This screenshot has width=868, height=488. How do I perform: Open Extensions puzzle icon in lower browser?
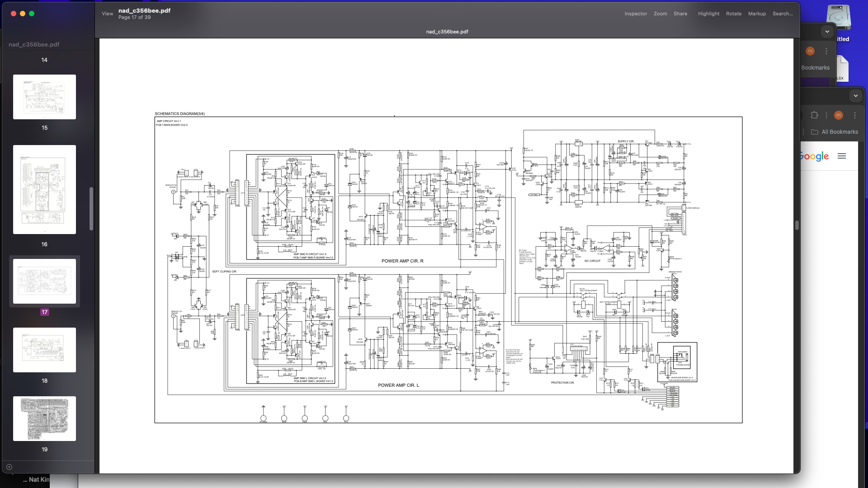tap(814, 115)
